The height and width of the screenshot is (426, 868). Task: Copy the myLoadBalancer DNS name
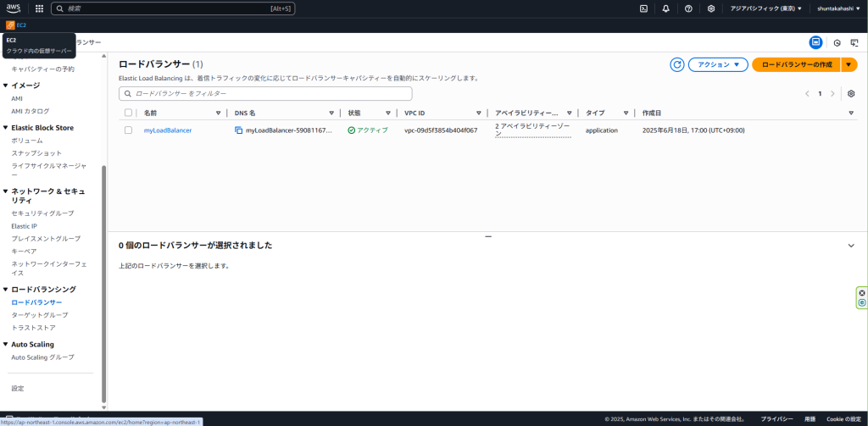click(238, 130)
